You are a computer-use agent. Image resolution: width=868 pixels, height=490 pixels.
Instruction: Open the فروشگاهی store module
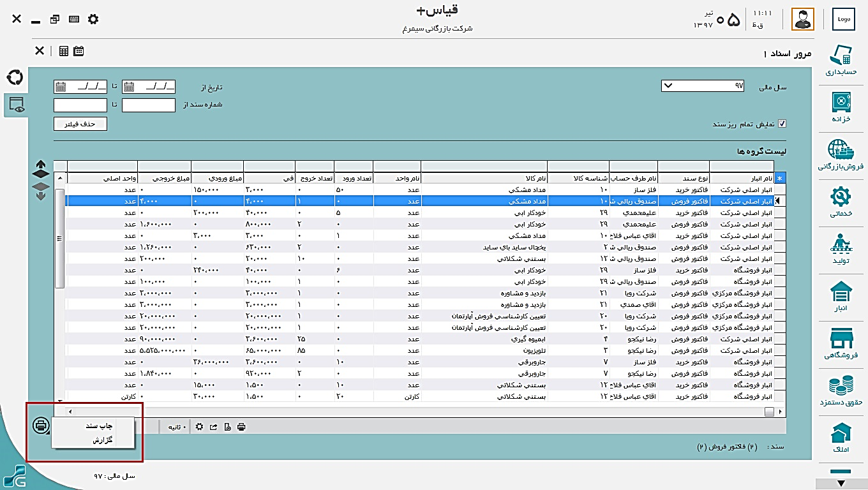pyautogui.click(x=842, y=343)
